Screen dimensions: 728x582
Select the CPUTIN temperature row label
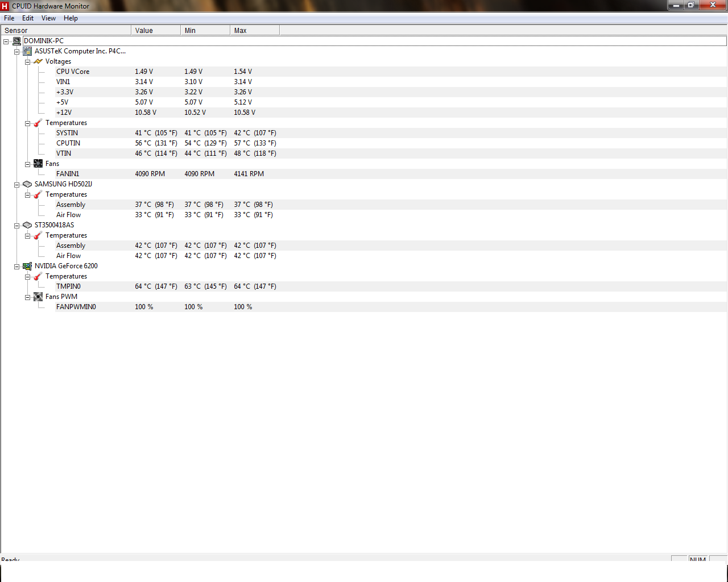click(68, 143)
